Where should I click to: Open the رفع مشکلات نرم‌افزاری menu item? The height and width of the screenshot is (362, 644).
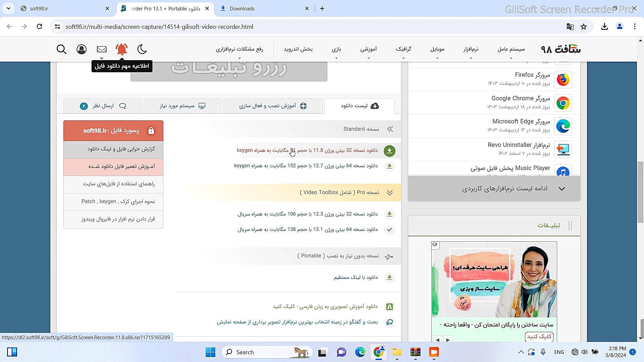tap(239, 49)
